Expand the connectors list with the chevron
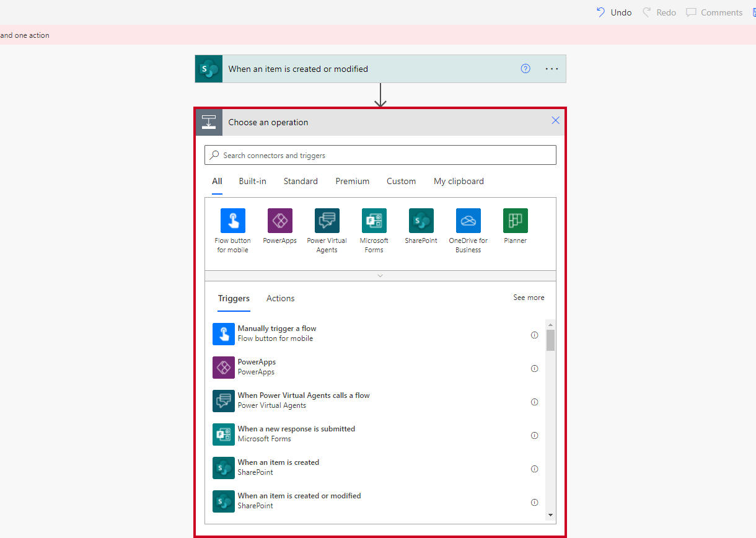 click(380, 276)
